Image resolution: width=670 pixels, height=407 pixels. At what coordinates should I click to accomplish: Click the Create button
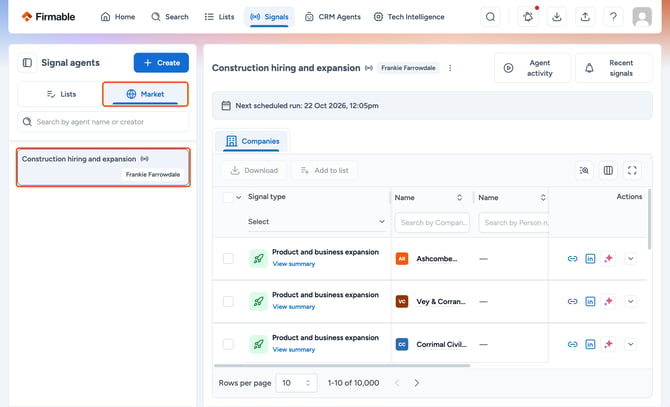tap(161, 63)
